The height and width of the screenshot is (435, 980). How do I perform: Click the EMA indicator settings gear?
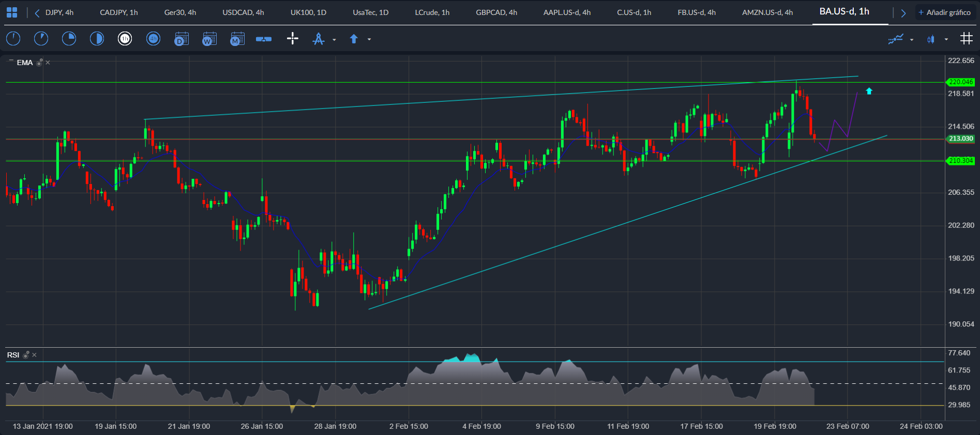click(39, 63)
